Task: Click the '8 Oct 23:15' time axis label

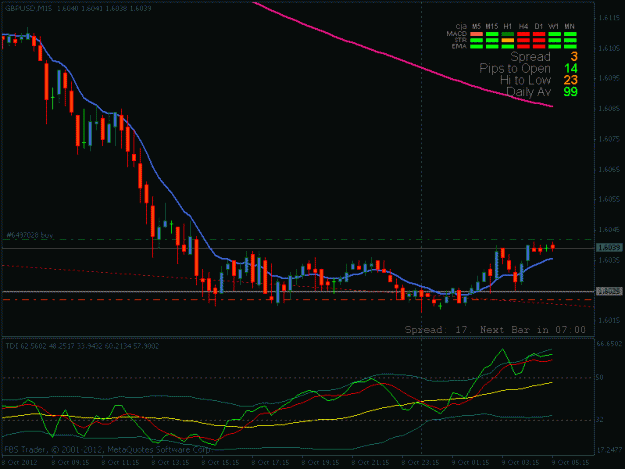Action: click(421, 463)
